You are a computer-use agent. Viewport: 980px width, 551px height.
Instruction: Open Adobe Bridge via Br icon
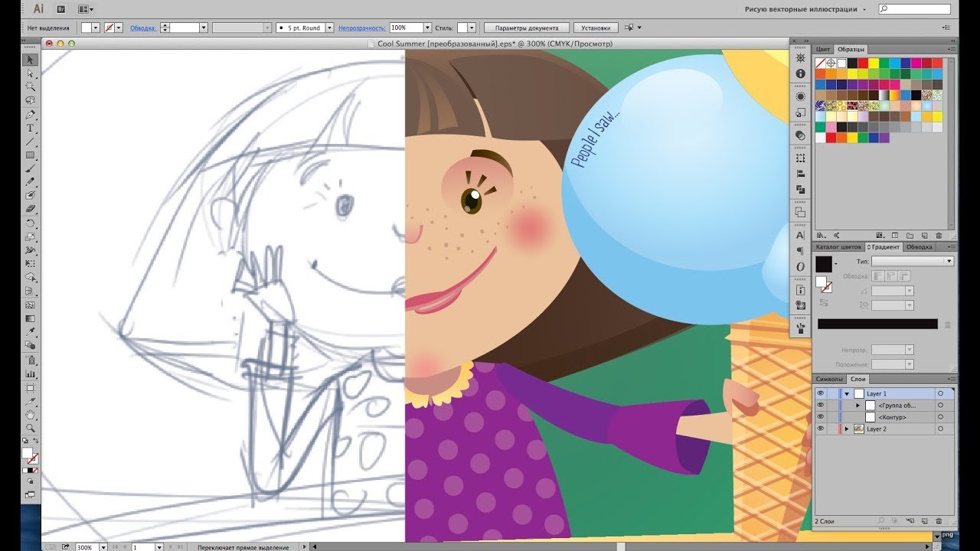click(x=61, y=9)
